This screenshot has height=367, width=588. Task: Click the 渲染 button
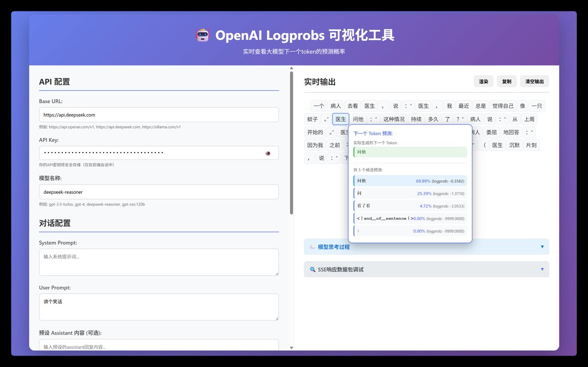click(484, 81)
